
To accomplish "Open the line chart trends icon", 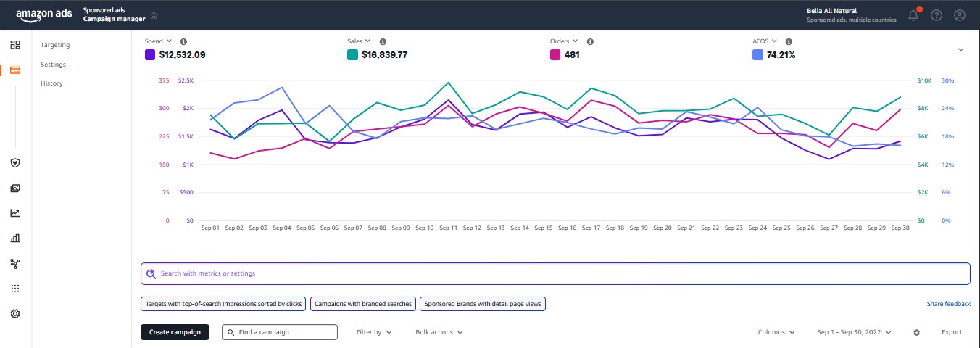I will [15, 213].
